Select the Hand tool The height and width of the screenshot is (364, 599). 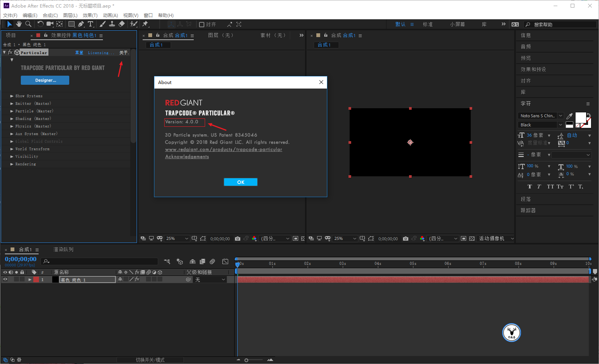point(19,24)
